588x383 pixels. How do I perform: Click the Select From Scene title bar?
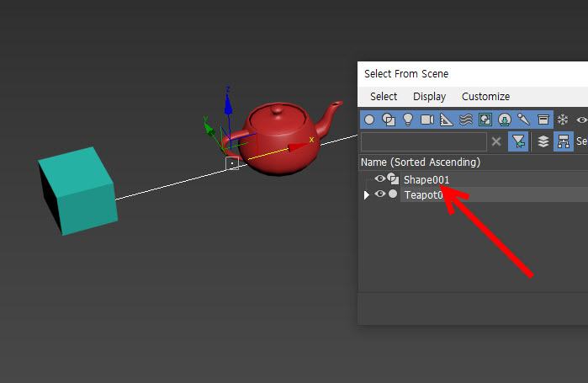coord(473,74)
